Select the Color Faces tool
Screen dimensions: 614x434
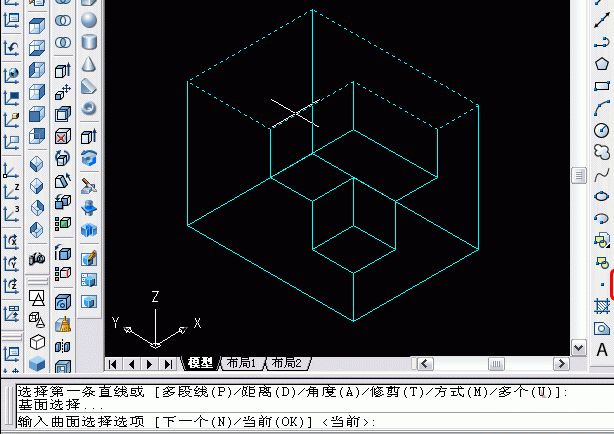pos(63,224)
